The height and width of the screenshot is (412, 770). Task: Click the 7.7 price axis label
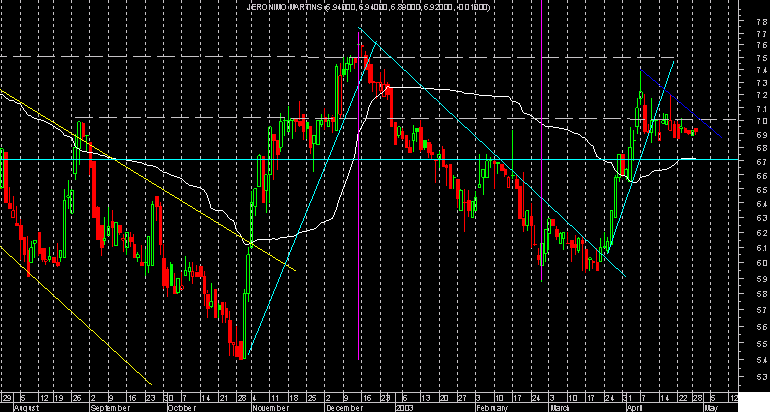tap(762, 34)
